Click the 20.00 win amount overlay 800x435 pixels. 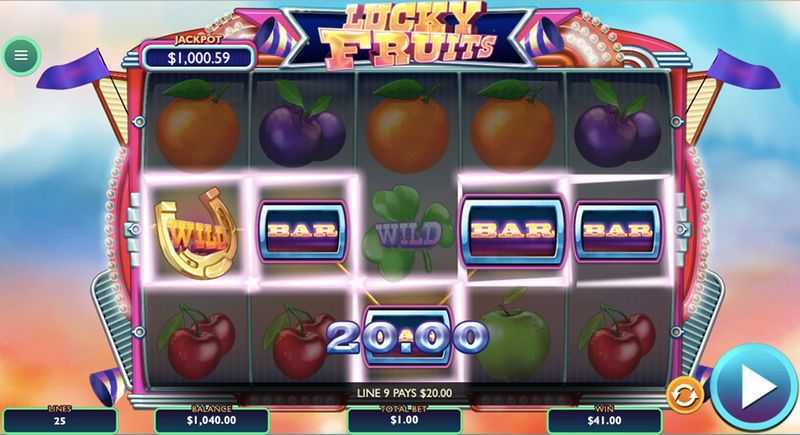pos(406,338)
